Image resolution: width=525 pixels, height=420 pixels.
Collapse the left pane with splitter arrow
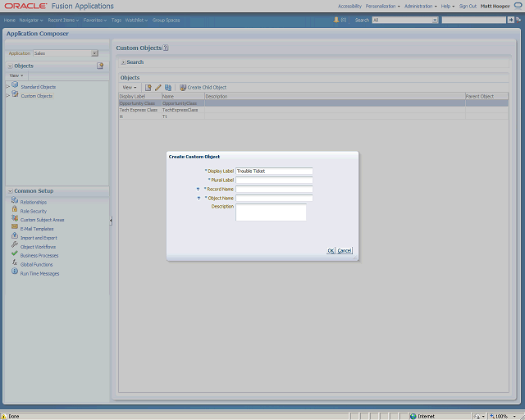point(111,221)
